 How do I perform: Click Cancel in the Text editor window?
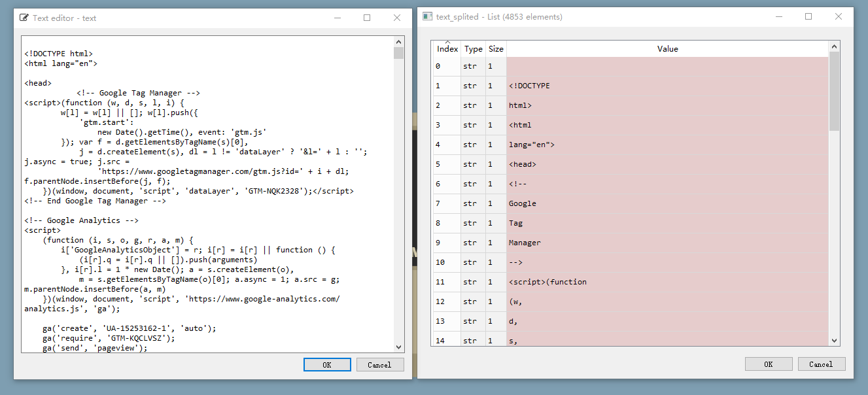coord(379,364)
